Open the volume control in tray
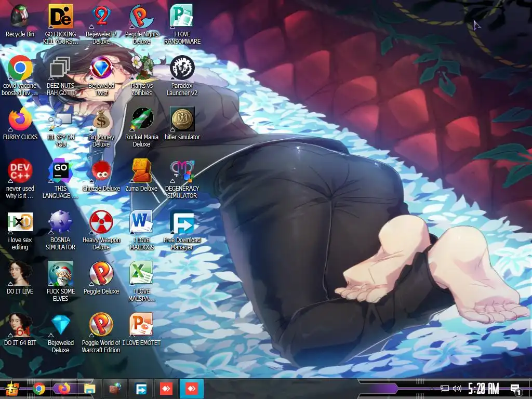 pos(457,389)
